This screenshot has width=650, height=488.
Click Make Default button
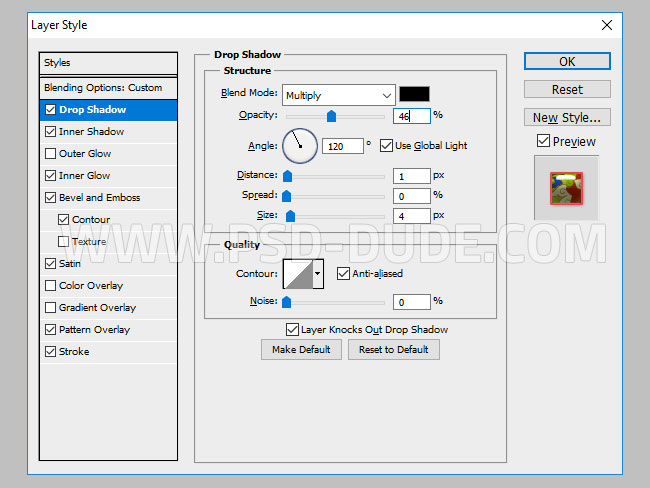tap(301, 349)
